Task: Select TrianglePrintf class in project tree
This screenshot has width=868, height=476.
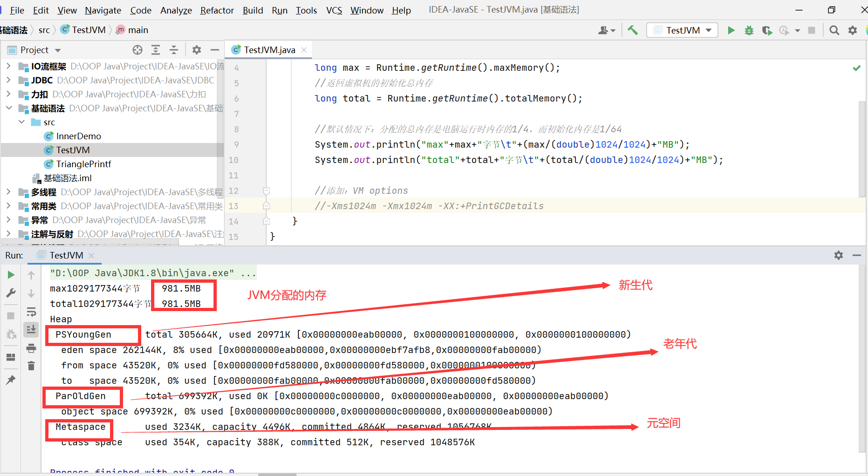Action: [83, 164]
